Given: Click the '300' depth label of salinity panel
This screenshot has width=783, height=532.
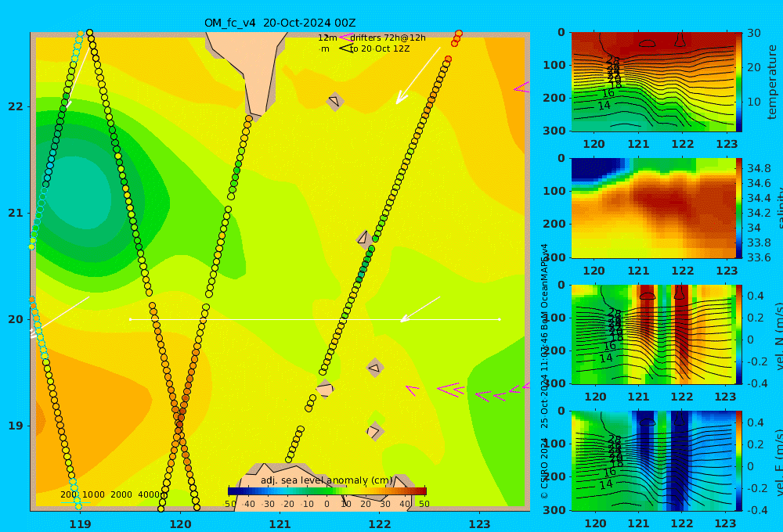Looking at the screenshot, I should (555, 257).
